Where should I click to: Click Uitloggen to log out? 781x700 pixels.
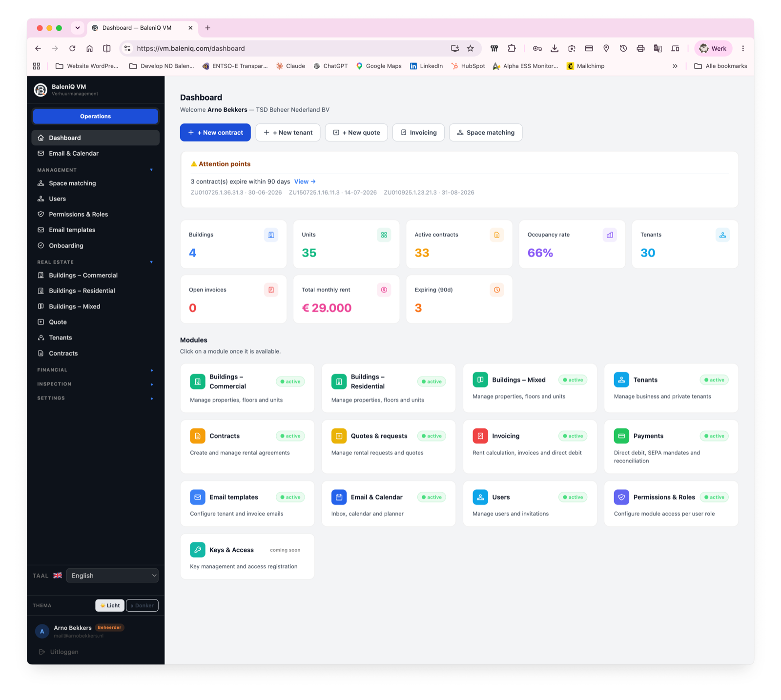tap(59, 652)
